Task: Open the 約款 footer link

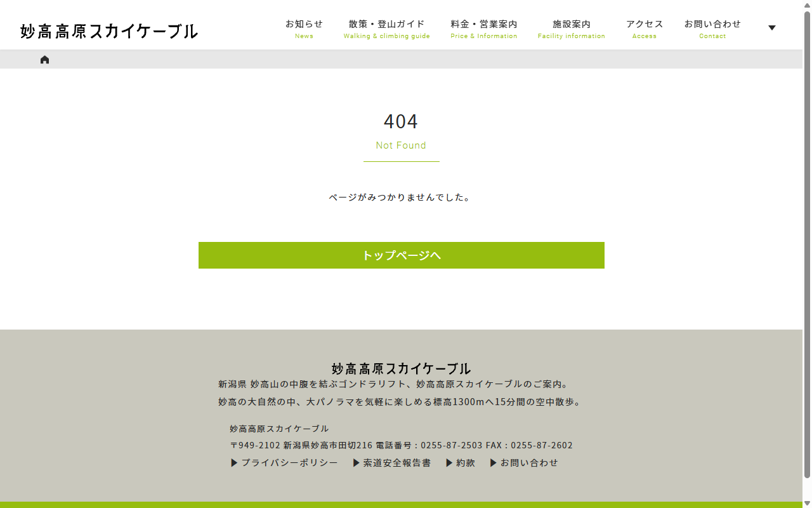Action: tap(461, 463)
